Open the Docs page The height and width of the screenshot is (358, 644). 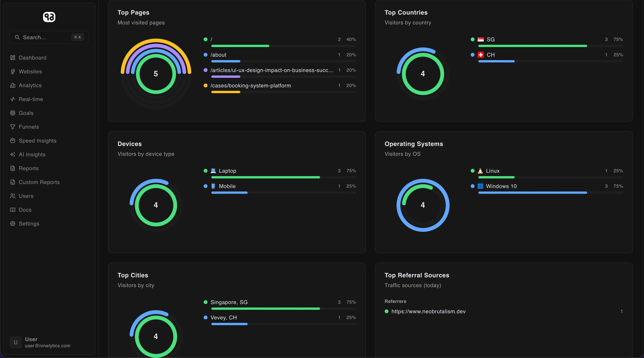click(x=49, y=210)
